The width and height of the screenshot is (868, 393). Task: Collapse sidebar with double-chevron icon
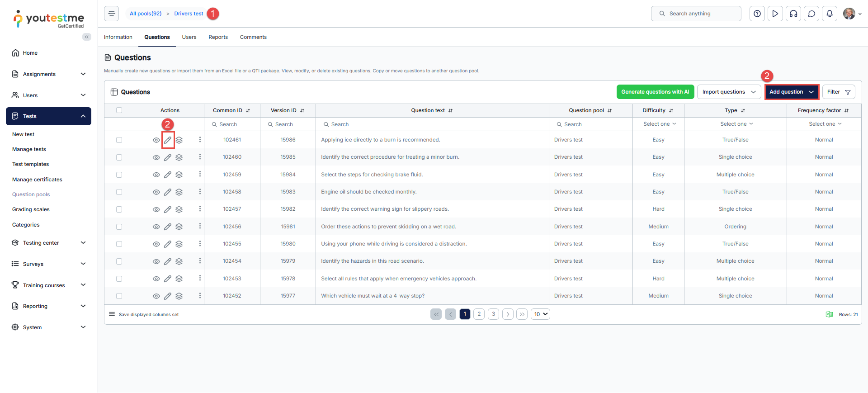coord(86,37)
